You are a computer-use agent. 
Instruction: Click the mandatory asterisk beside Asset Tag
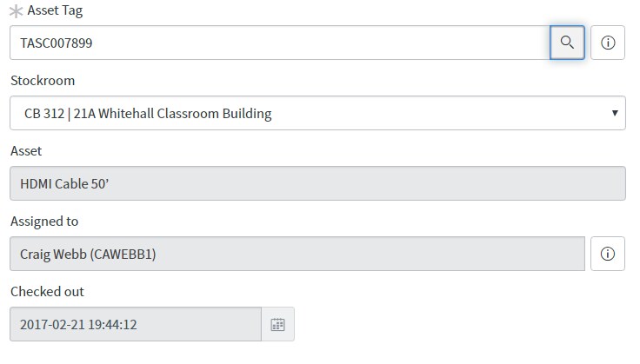point(16,11)
